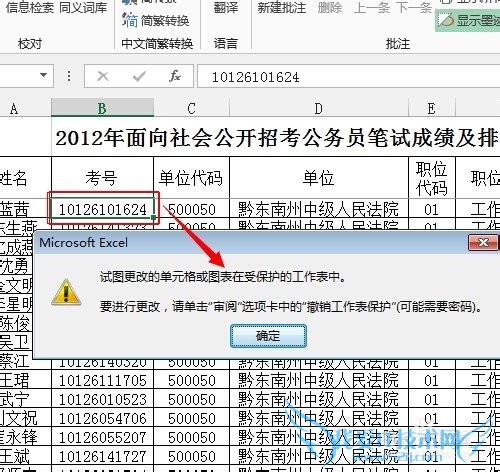Image resolution: width=500 pixels, height=472 pixels.
Task: Select the 01 cell in 蓝茜's row
Action: (432, 209)
